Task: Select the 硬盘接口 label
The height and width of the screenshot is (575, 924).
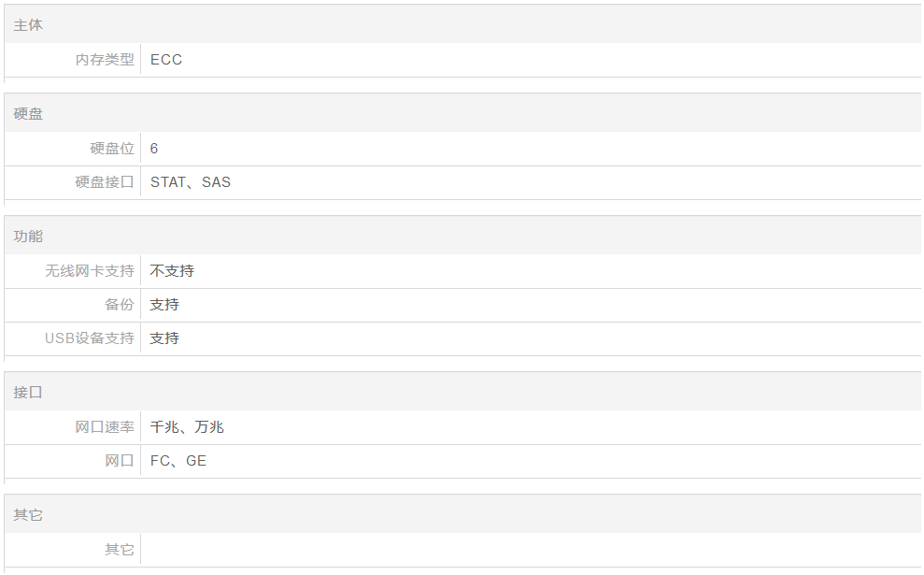Action: (x=105, y=181)
